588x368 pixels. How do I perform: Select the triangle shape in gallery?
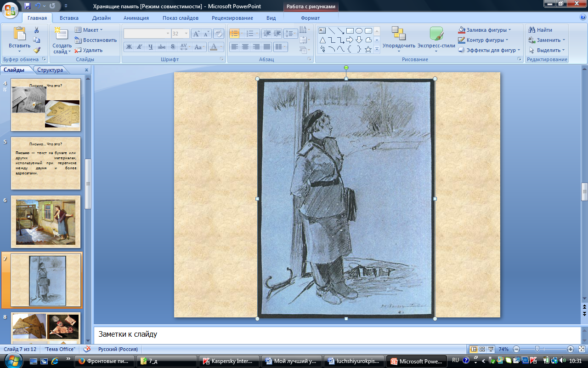click(x=322, y=40)
